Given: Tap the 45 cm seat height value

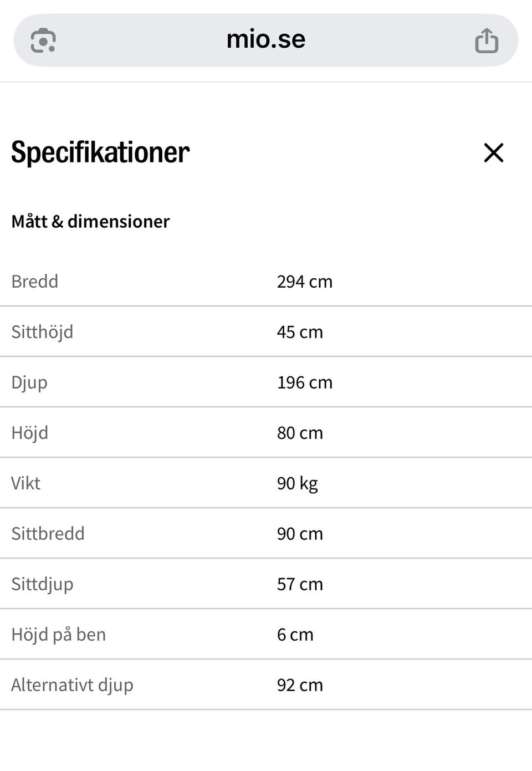Looking at the screenshot, I should 300,332.
